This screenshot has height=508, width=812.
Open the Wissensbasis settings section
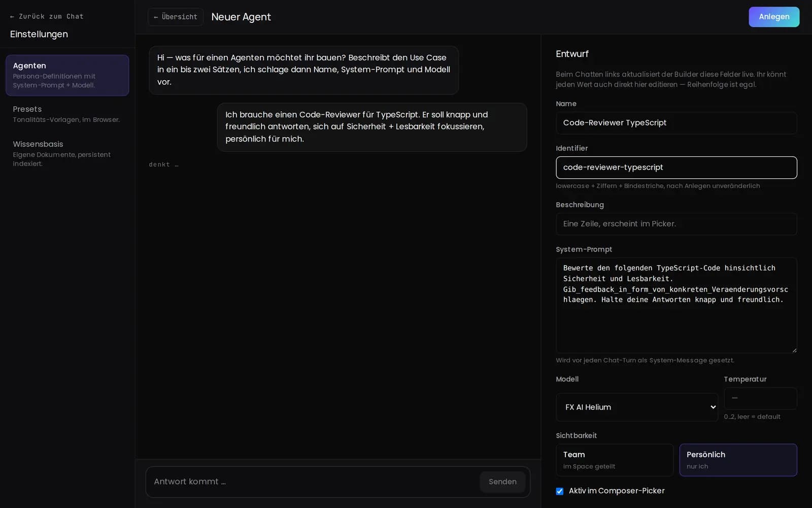[67, 153]
